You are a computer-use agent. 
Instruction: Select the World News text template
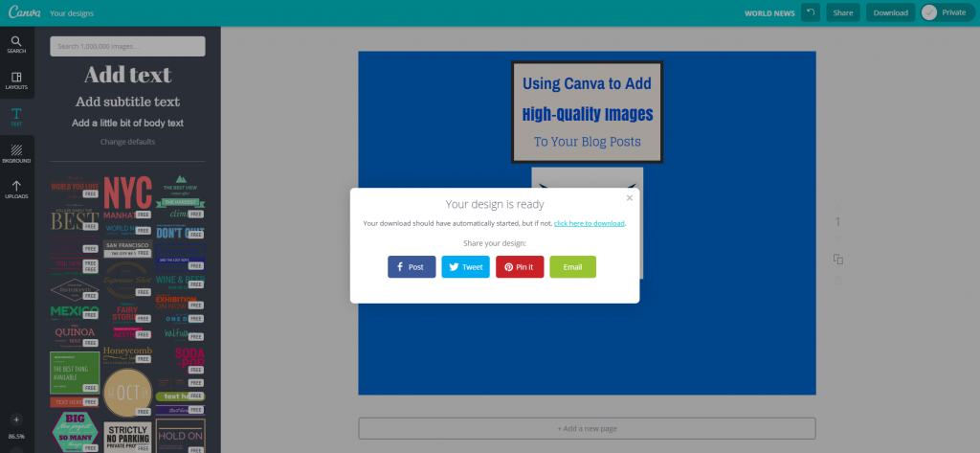coord(127,230)
